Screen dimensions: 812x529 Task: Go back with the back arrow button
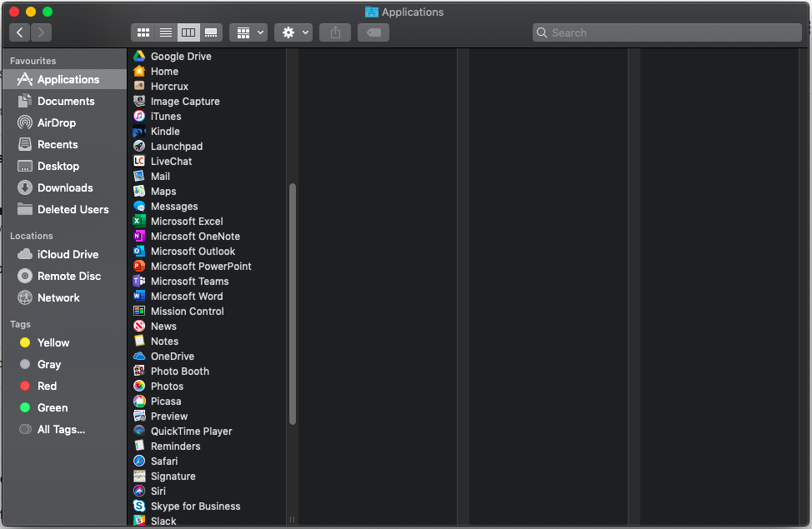(x=20, y=32)
